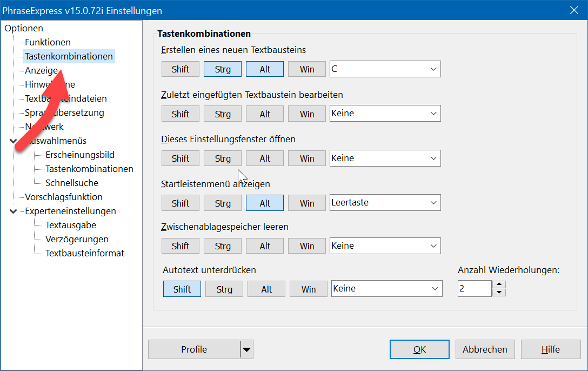Confirm settings with OK
588x371 pixels.
click(x=419, y=349)
